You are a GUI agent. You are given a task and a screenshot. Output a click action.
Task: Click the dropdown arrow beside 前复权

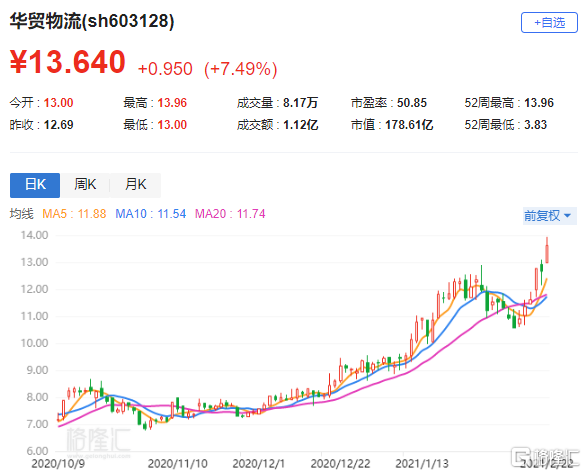point(567,216)
